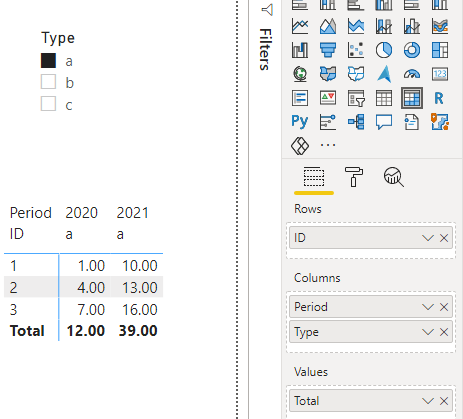Select line and clustered column chart

tap(412, 26)
